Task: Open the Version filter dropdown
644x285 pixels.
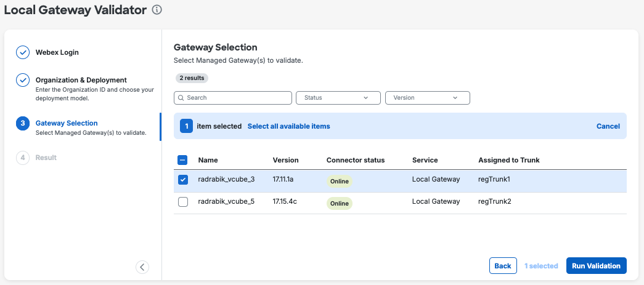Action: click(x=428, y=98)
